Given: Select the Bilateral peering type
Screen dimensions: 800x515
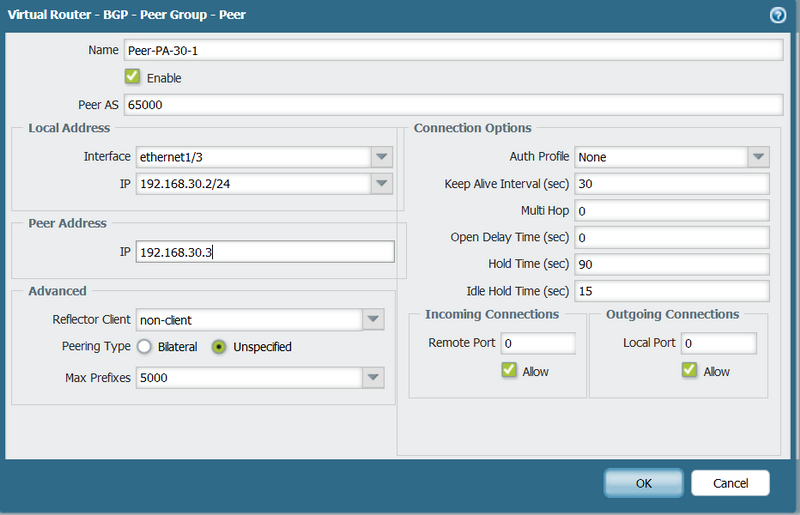Looking at the screenshot, I should [144, 347].
